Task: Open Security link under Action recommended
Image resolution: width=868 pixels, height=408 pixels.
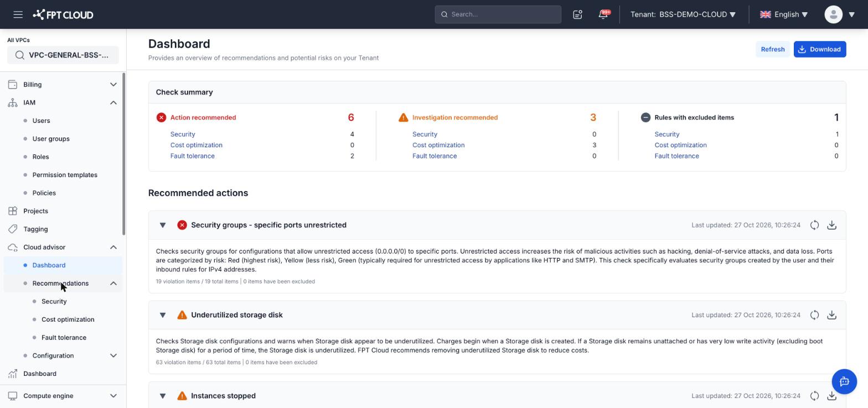Action: pos(183,134)
